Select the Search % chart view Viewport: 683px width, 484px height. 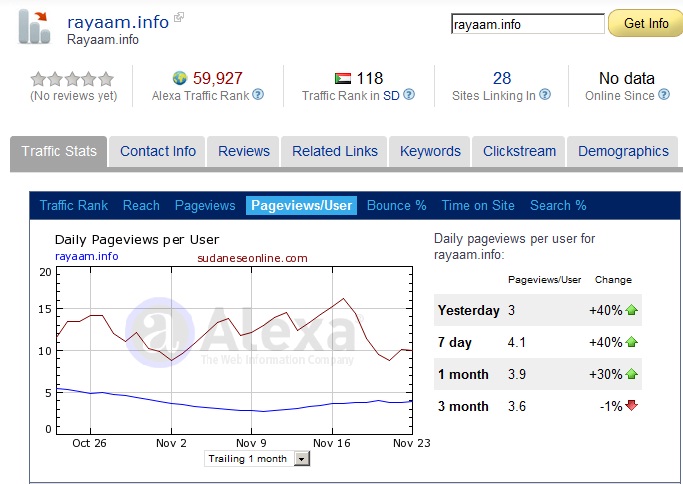(x=558, y=205)
